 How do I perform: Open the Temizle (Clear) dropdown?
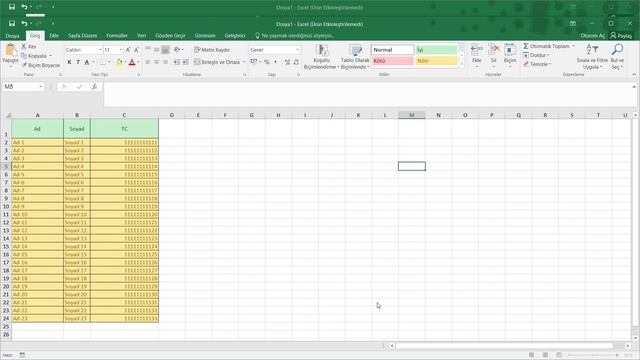pos(537,64)
